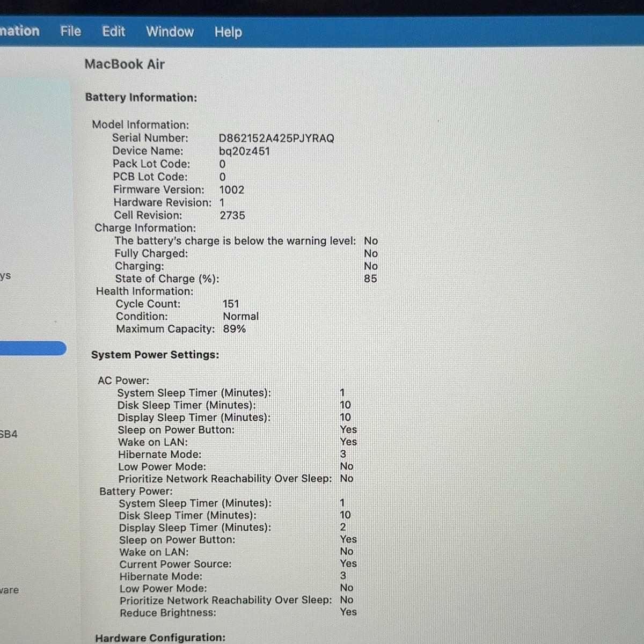Screen dimensions: 644x644
Task: Click the Cell Revision value 2735
Action: point(232,215)
